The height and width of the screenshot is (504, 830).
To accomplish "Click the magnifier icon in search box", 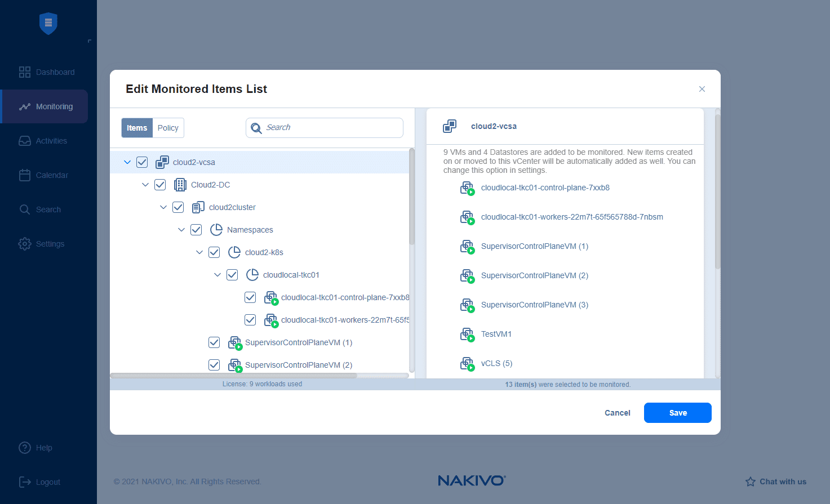I will 256,128.
